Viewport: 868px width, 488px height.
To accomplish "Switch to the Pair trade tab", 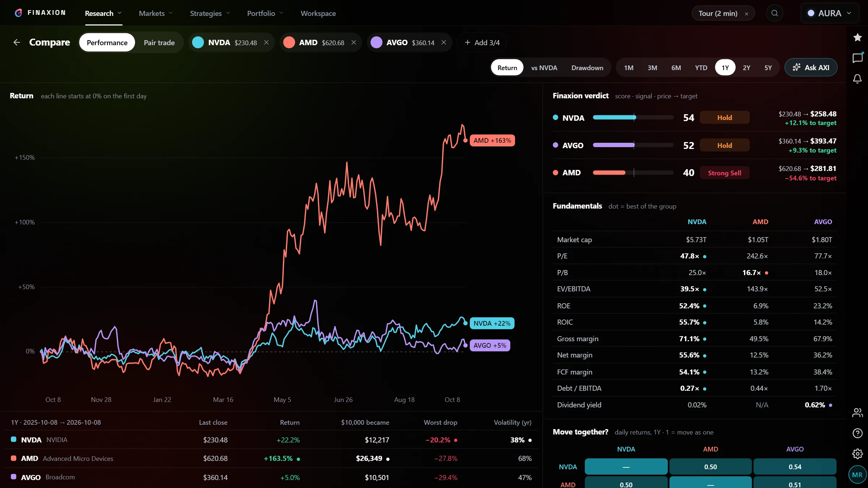I will coord(159,43).
